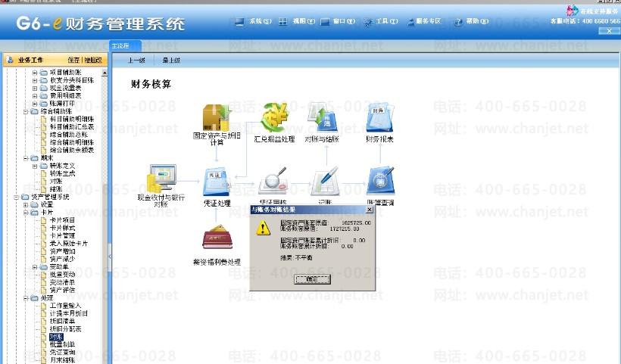Expand the 账簿打印 folder

(35, 104)
